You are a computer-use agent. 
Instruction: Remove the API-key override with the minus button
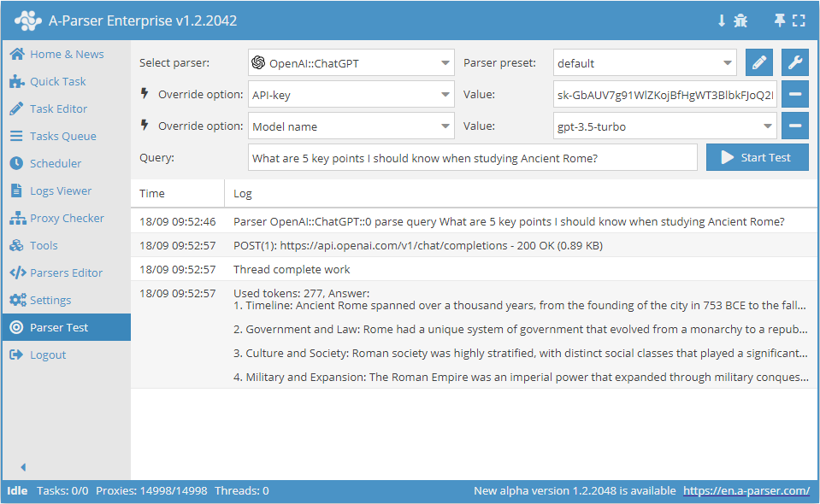click(794, 94)
